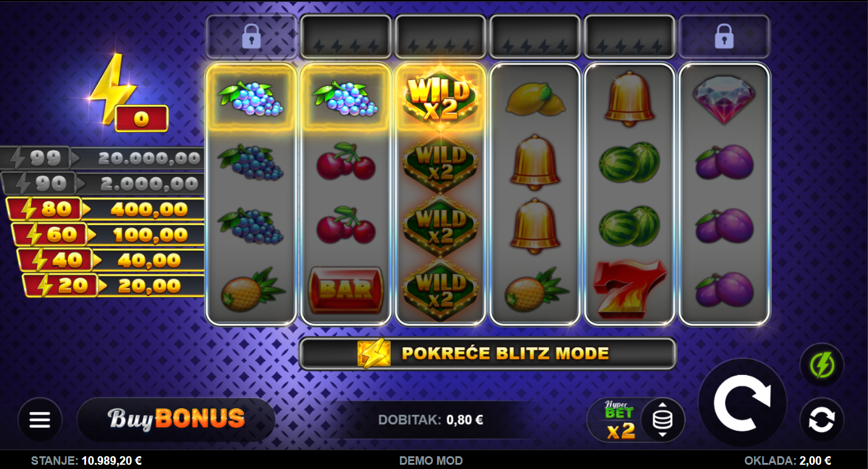
Task: Click the diamond symbol on the last reel
Action: (x=724, y=100)
